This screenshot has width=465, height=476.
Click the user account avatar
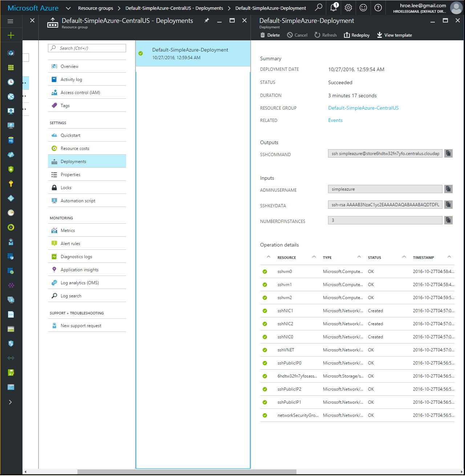click(x=456, y=8)
